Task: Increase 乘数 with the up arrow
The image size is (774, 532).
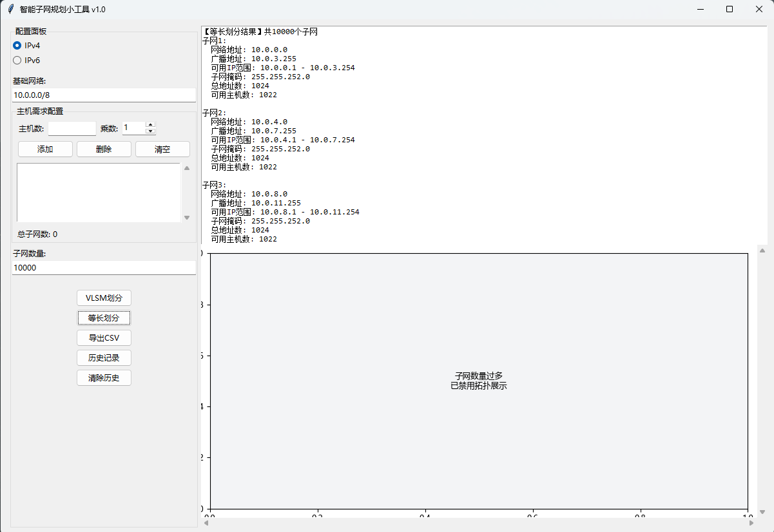Action: tap(151, 125)
